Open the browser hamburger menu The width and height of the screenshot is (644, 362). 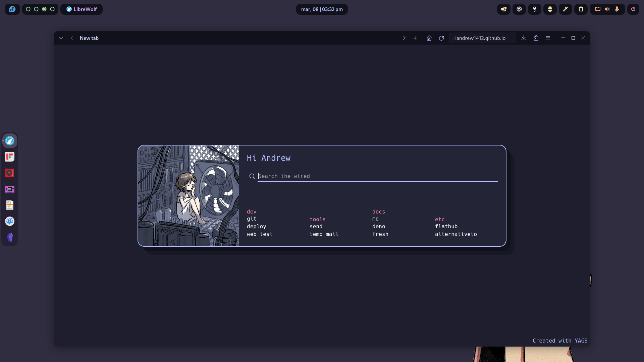[548, 38]
